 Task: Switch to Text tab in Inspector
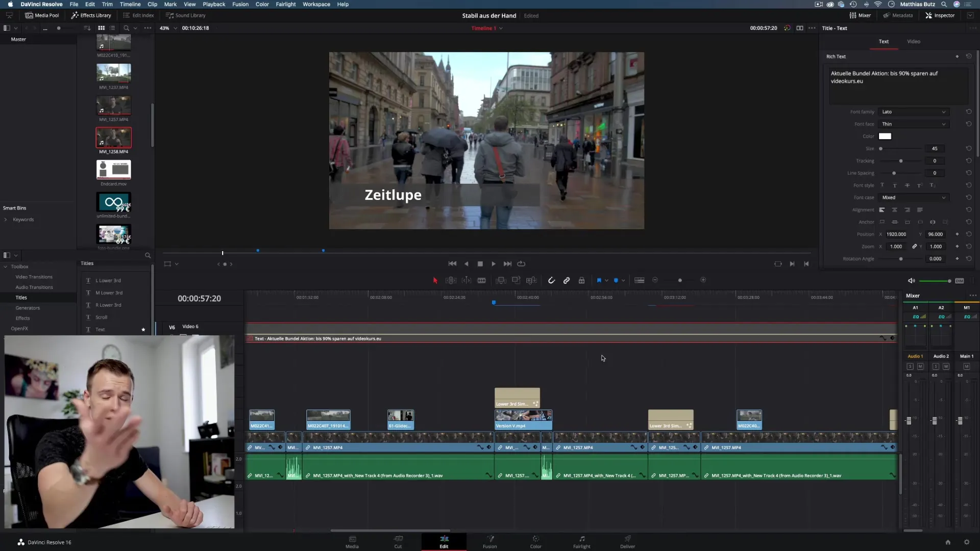pyautogui.click(x=884, y=41)
